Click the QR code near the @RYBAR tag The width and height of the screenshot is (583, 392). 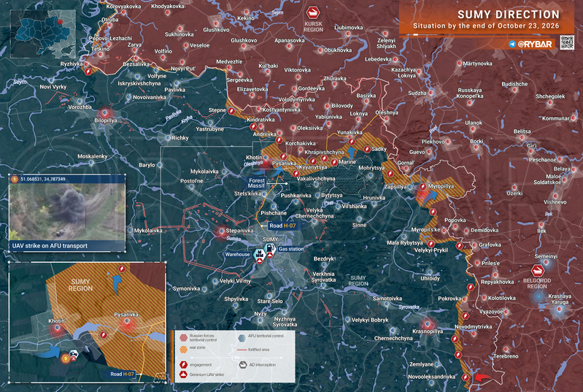tap(567, 43)
